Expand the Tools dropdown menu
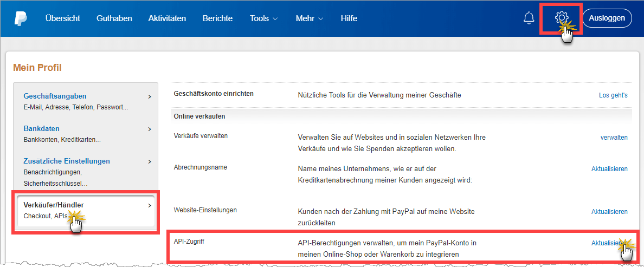The width and height of the screenshot is (644, 267). [263, 18]
